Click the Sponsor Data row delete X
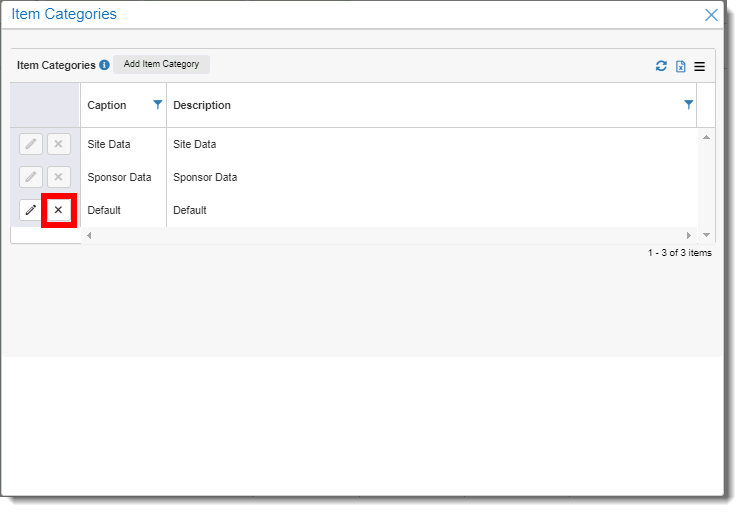This screenshot has width=742, height=512. click(x=59, y=177)
